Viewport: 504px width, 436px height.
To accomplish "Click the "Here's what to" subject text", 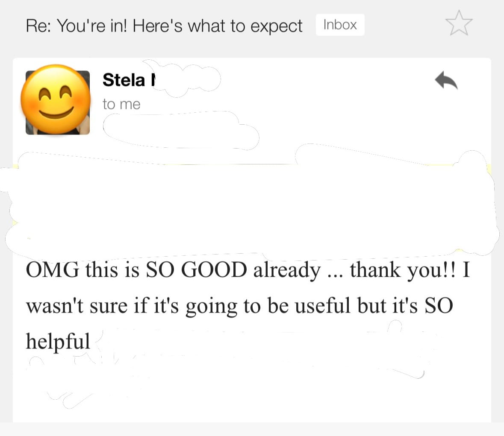I will point(188,26).
